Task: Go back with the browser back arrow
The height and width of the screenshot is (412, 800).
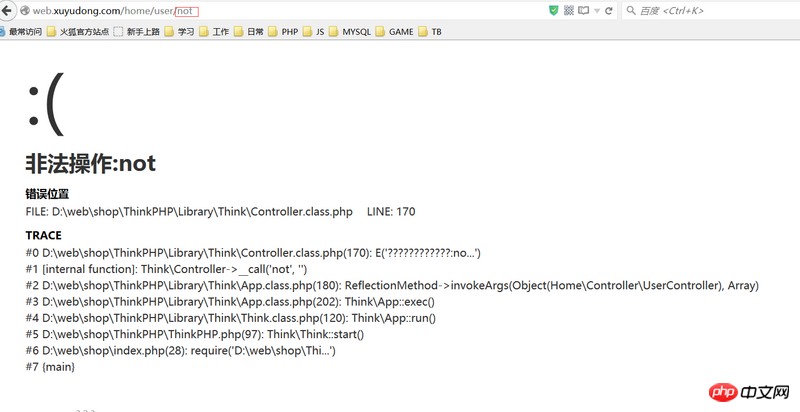Action: (x=7, y=10)
